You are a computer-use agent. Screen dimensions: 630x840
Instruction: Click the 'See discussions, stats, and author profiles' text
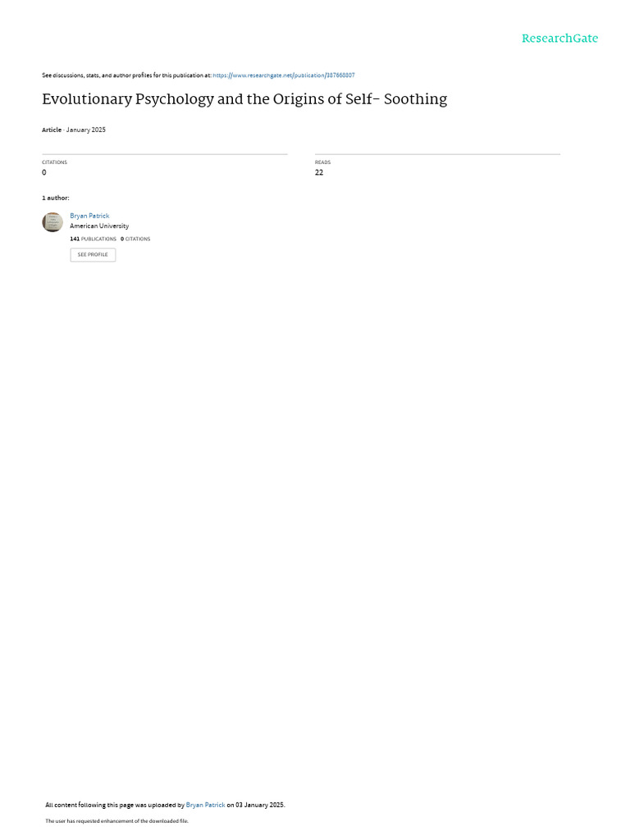click(126, 75)
